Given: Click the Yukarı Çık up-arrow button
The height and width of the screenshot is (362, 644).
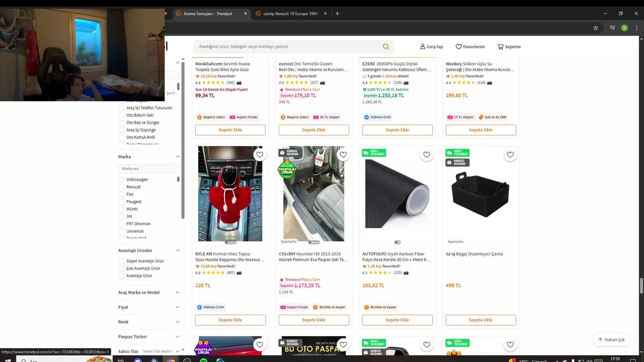Looking at the screenshot, I should tap(611, 339).
